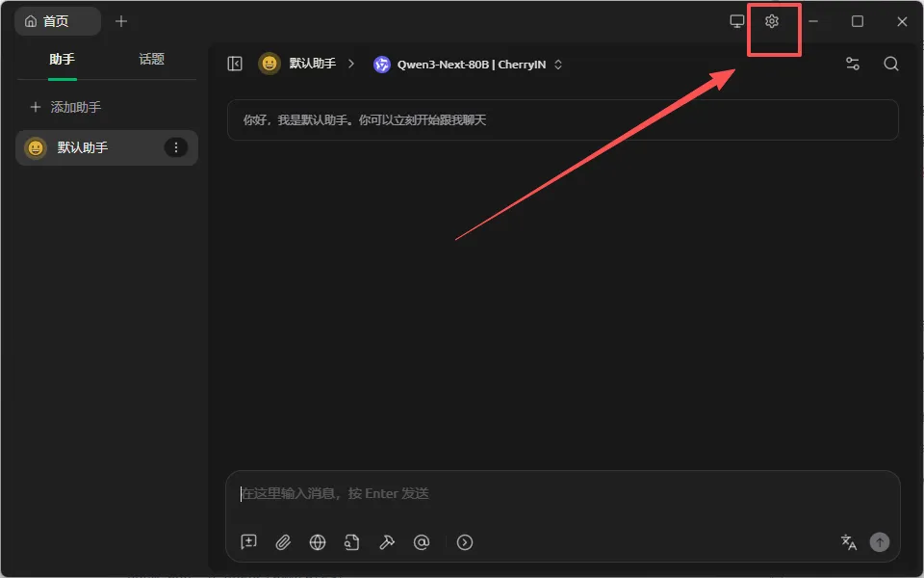Open chat settings with the sliders icon

tap(852, 64)
